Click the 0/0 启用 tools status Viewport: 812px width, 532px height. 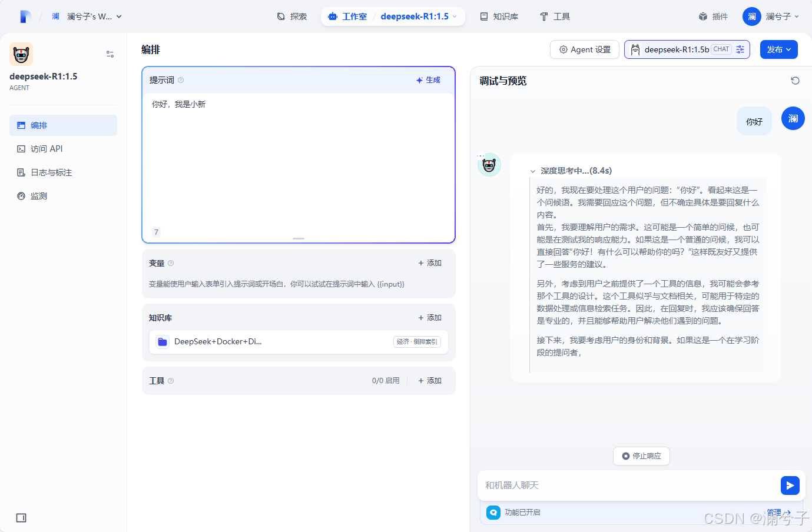[x=386, y=381]
